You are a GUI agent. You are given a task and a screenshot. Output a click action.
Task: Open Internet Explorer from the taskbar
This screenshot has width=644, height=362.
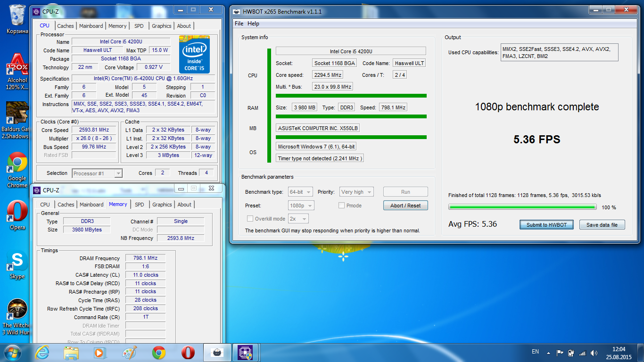(x=43, y=352)
